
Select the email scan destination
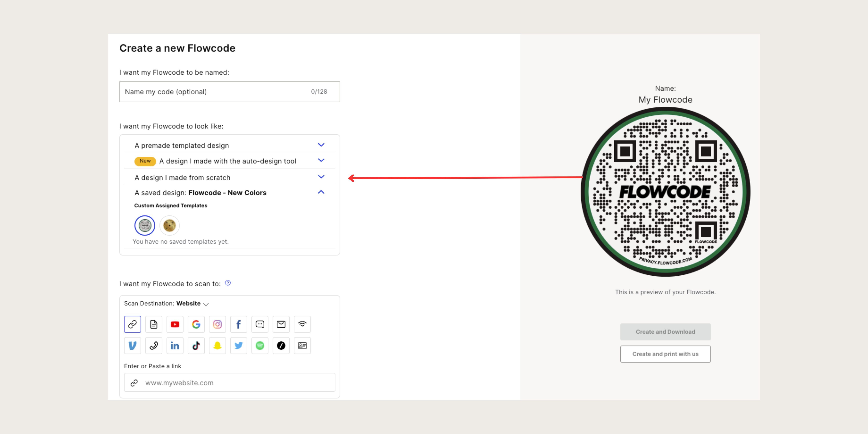coord(281,324)
